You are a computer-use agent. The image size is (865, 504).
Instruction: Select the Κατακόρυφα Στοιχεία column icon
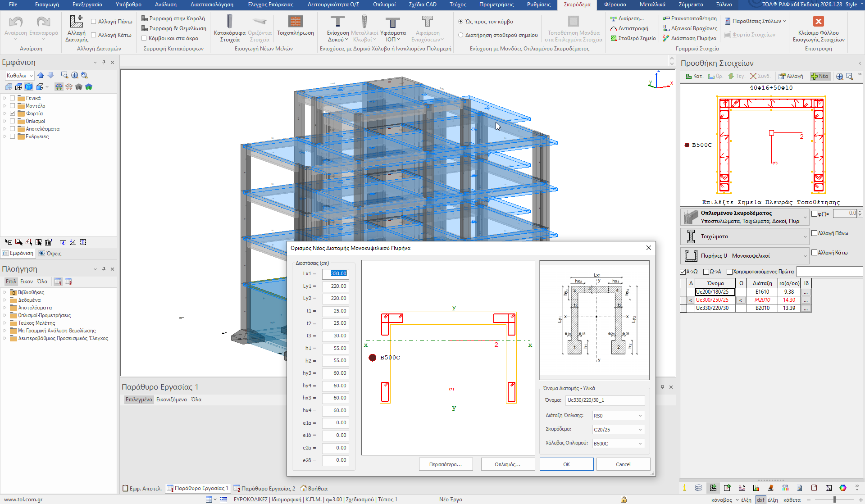click(x=229, y=21)
